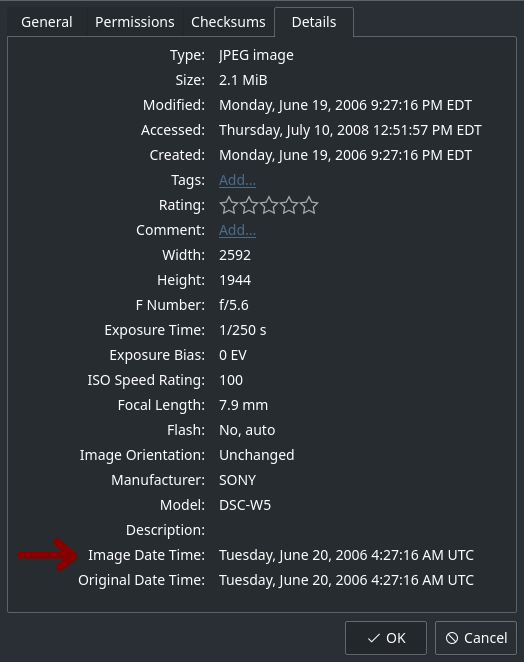The width and height of the screenshot is (524, 662).
Task: Set rating with the first star
Action: 228,205
